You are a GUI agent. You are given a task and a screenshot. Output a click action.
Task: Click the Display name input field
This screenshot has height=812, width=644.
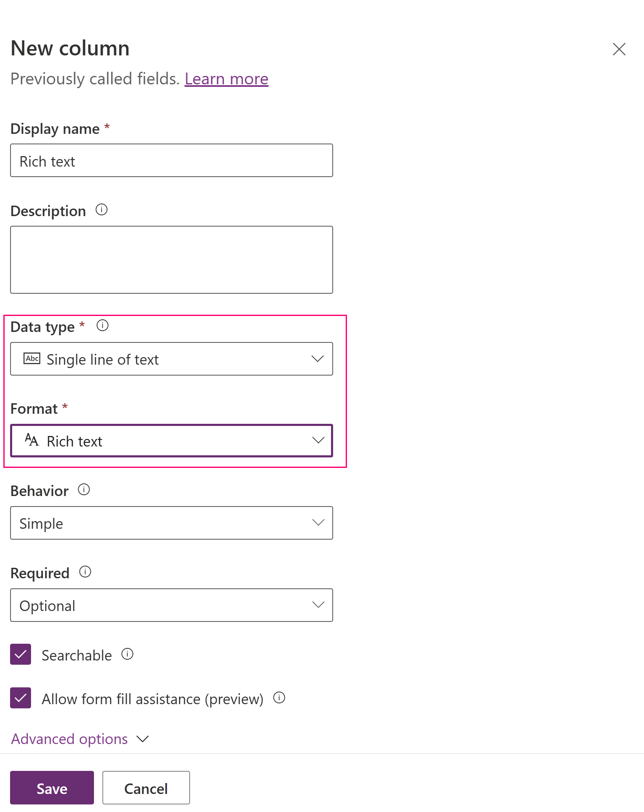(171, 161)
